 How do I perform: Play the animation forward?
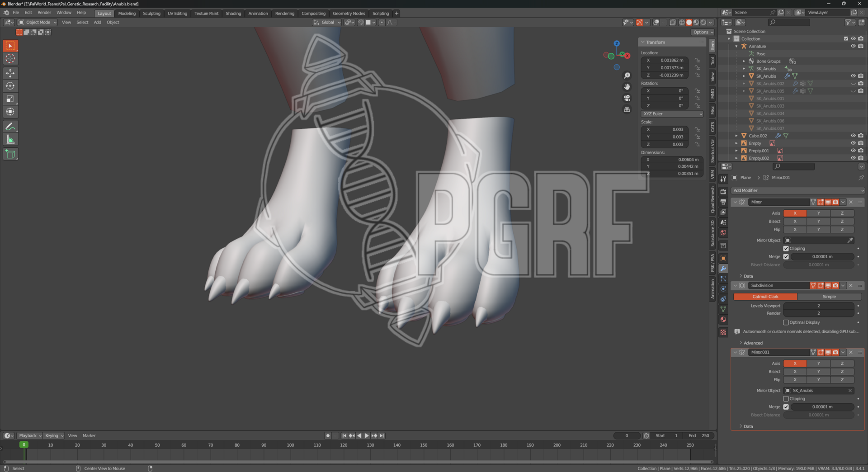[367, 436]
